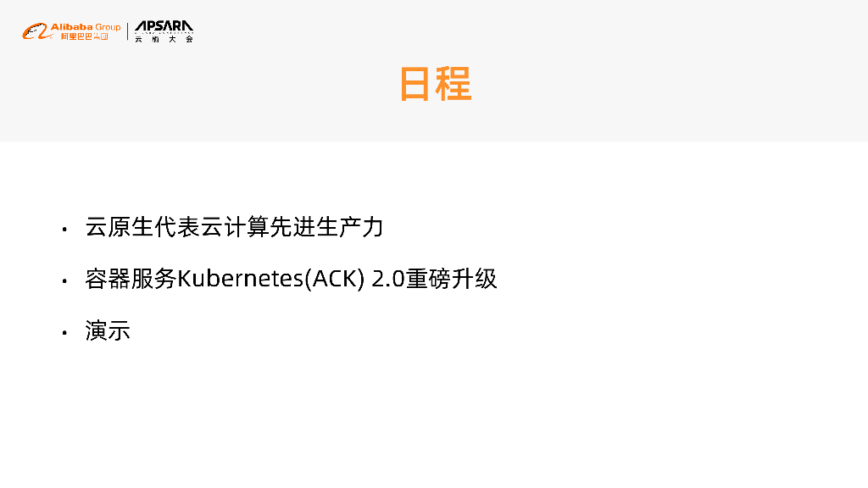Select the 阿里巴巴集团 text under the logo
Image resolution: width=868 pixels, height=488 pixels.
point(84,36)
